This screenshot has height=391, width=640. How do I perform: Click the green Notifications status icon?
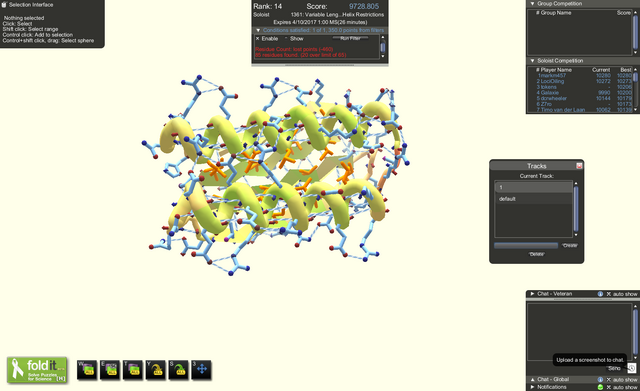(x=600, y=387)
